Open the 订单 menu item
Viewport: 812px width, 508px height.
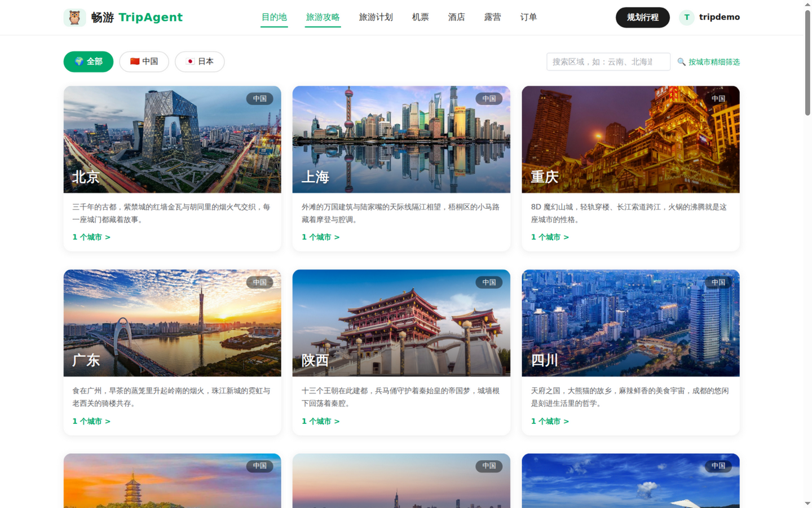[x=528, y=17]
